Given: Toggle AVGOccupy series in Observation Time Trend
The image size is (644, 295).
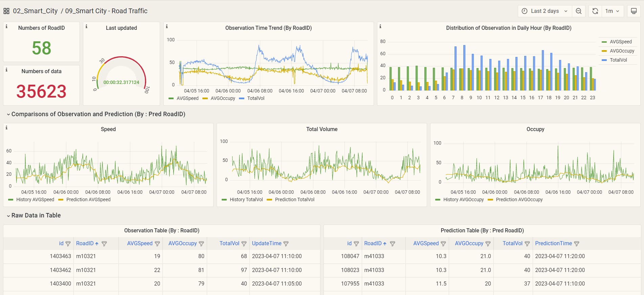Looking at the screenshot, I should coord(223,98).
